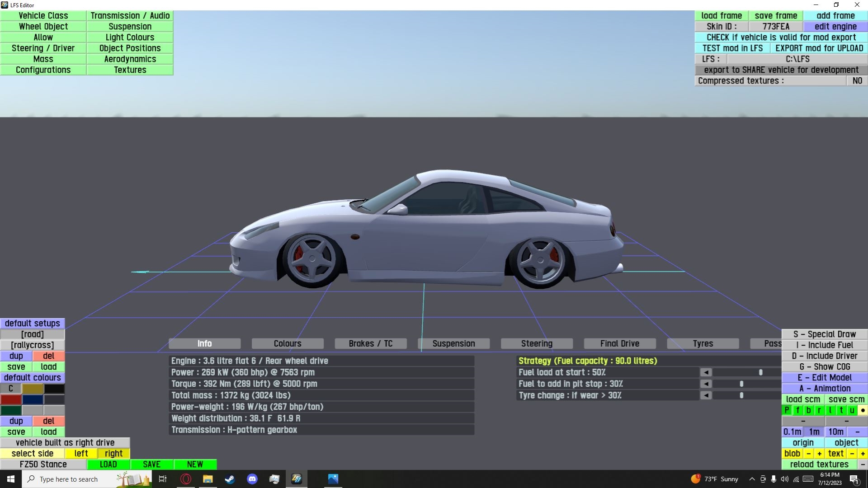Click the Skin ID 773FEA field
Image resolution: width=868 pixels, height=488 pixels.
point(775,27)
